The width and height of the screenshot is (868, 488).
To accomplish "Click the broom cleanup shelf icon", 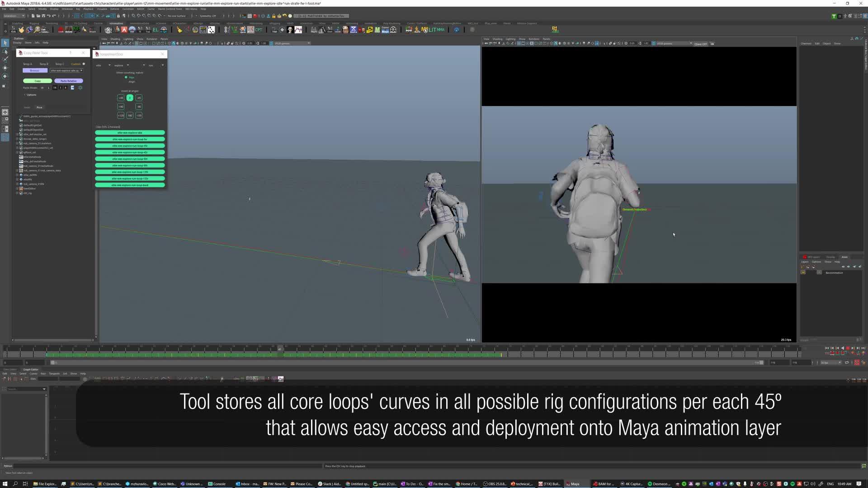I will [179, 30].
